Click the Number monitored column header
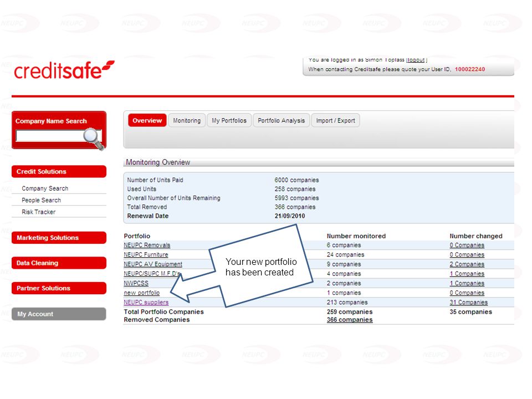 [x=356, y=236]
